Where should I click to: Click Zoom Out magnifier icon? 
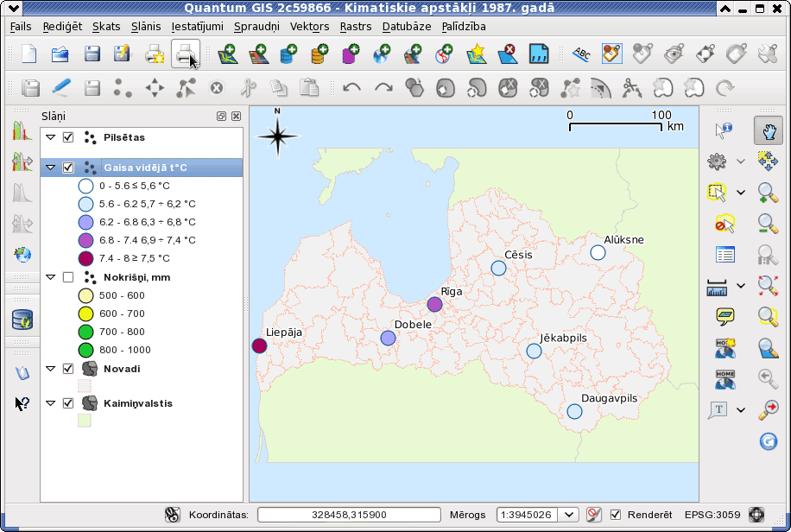768,224
